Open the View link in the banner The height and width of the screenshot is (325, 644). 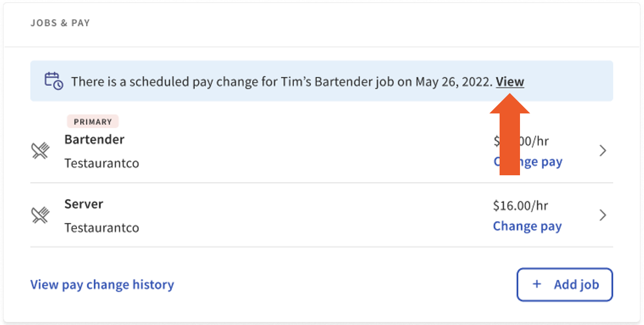click(510, 81)
